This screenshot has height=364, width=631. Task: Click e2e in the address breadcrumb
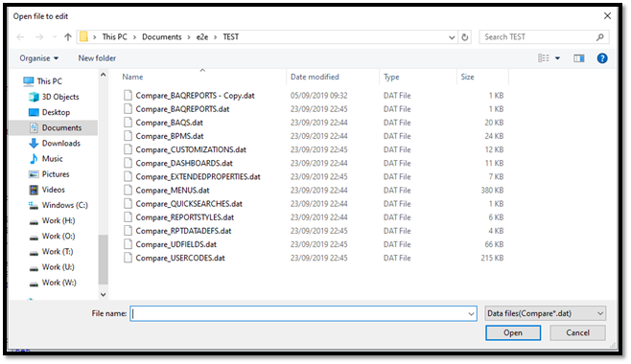point(202,37)
